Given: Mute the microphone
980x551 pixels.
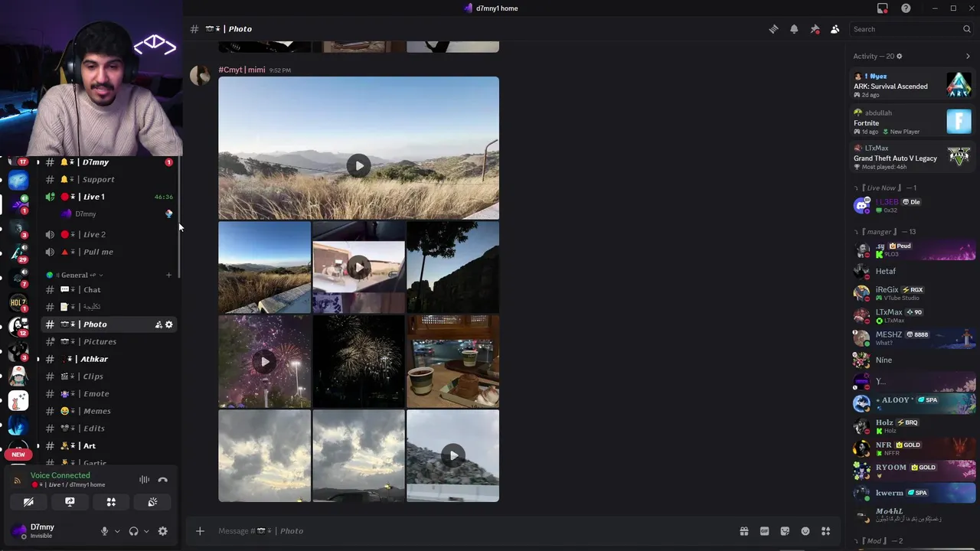Looking at the screenshot, I should click(104, 531).
